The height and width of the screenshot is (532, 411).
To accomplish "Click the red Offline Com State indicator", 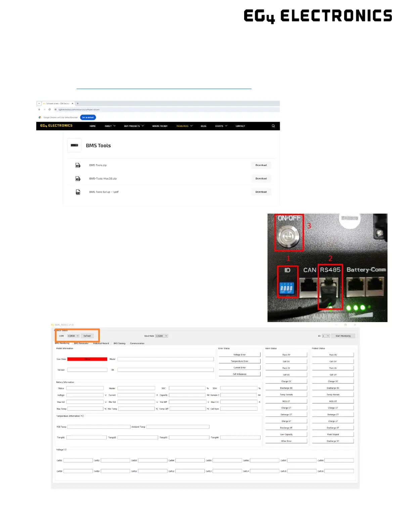I will (x=87, y=359).
